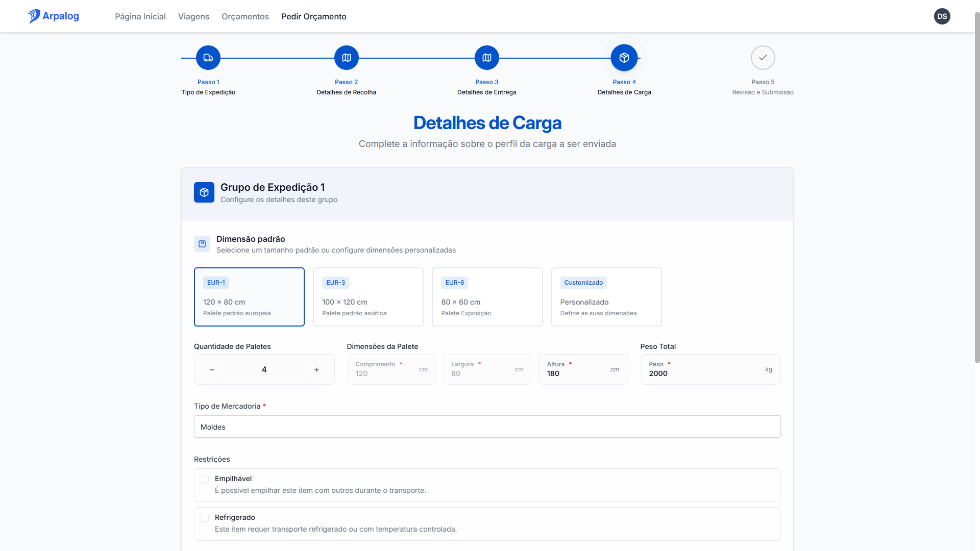
Task: Increase pallet quantity with the plus button
Action: coord(316,369)
